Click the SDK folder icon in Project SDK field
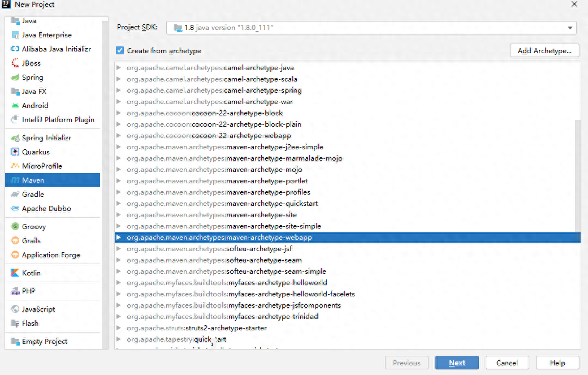588x375 pixels. [178, 27]
